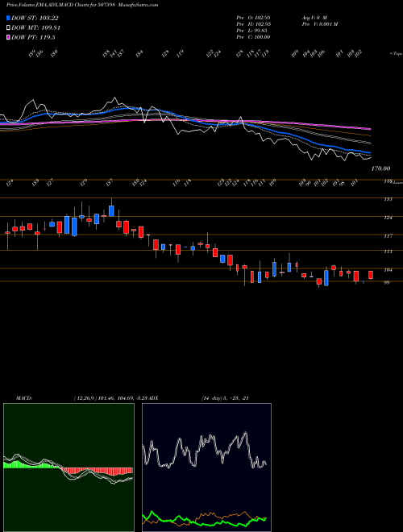
Task: Click the 104 price axis label
Action: [388, 270]
